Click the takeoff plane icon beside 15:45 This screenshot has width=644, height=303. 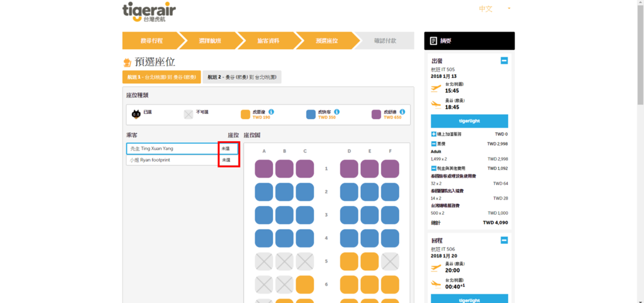tap(436, 88)
